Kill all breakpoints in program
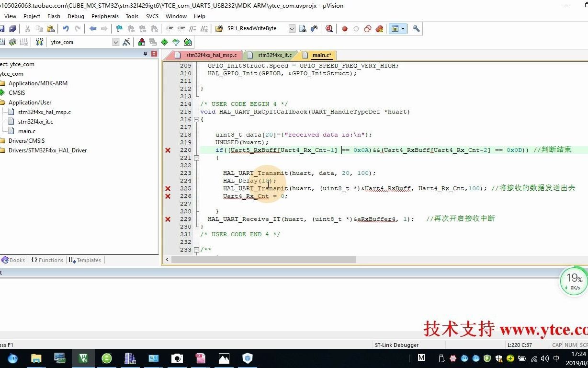Image resolution: width=588 pixels, height=368 pixels. pos(379,28)
